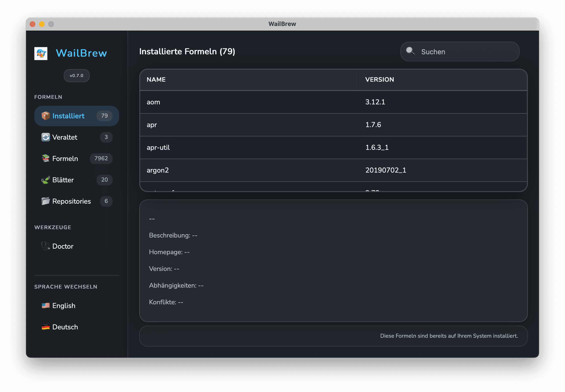Click the FORMELN sidebar section heading

tap(48, 97)
